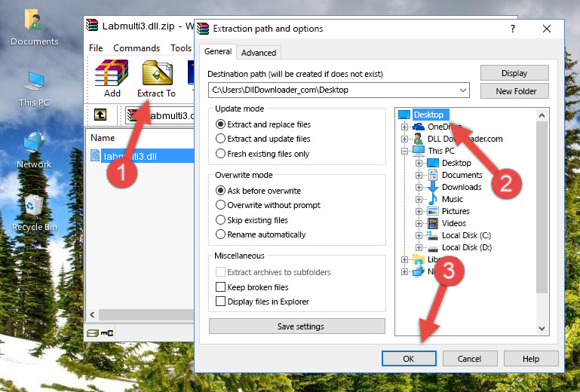The image size is (580, 392).
Task: Enable Keep broken files checkbox
Action: pos(220,287)
